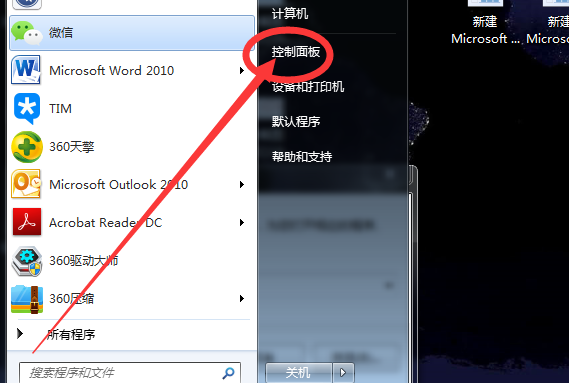This screenshot has width=569, height=383.
Task: Open 默认程序 default programs
Action: click(x=296, y=121)
